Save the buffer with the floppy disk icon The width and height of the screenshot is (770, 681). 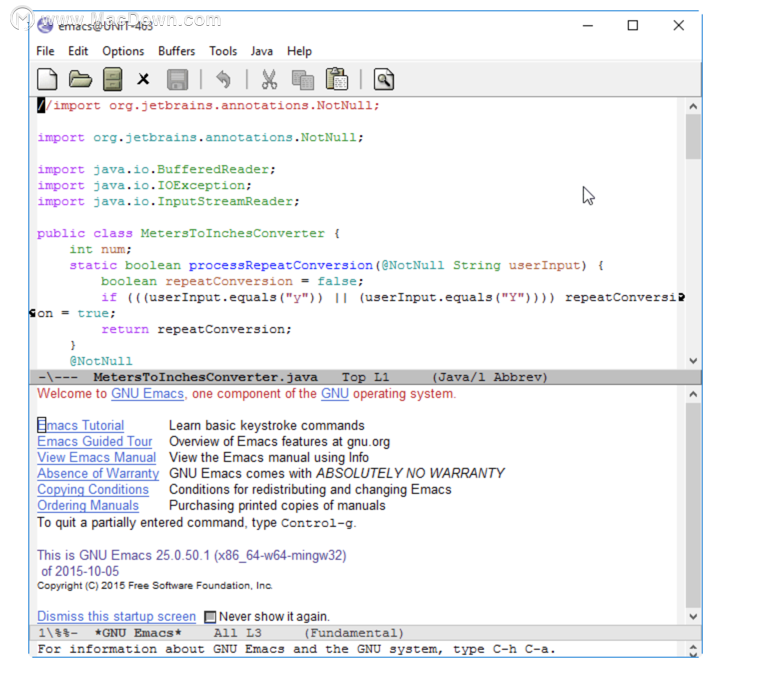tap(177, 80)
